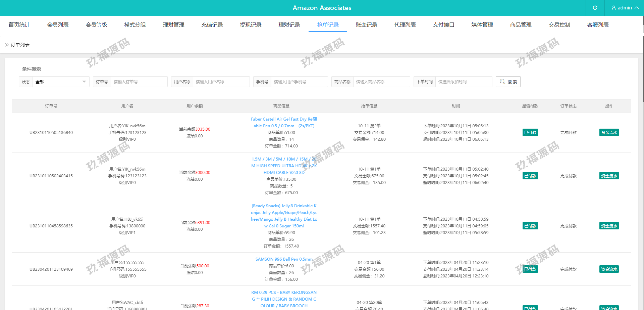The image size is (644, 310).
Task: Select the 首页统计 menu item
Action: click(19, 25)
